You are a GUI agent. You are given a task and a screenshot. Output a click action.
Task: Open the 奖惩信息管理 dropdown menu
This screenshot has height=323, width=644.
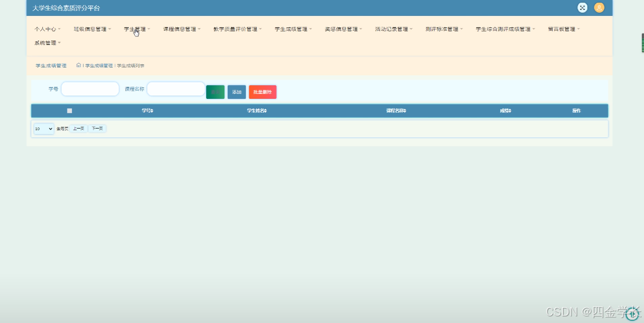[x=343, y=29]
